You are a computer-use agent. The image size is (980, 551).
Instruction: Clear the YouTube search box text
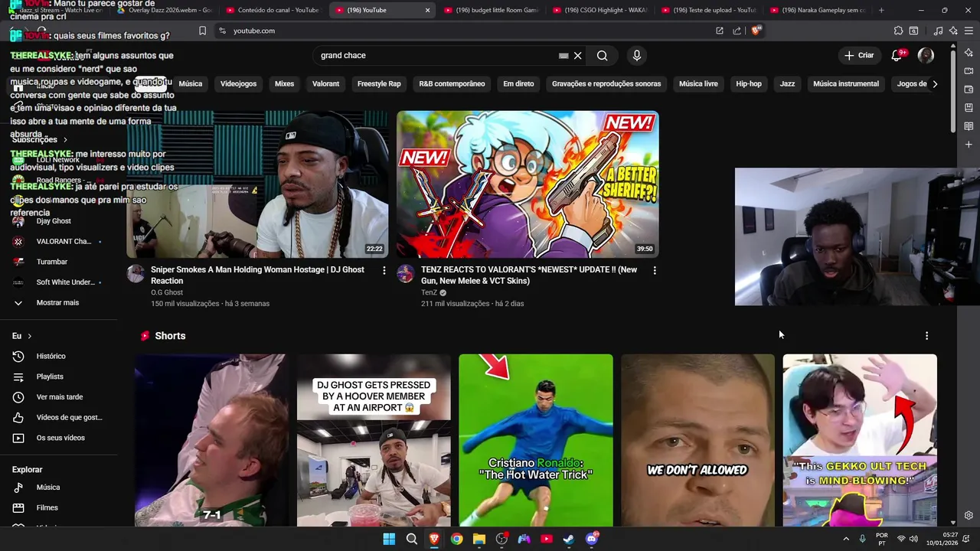point(578,55)
